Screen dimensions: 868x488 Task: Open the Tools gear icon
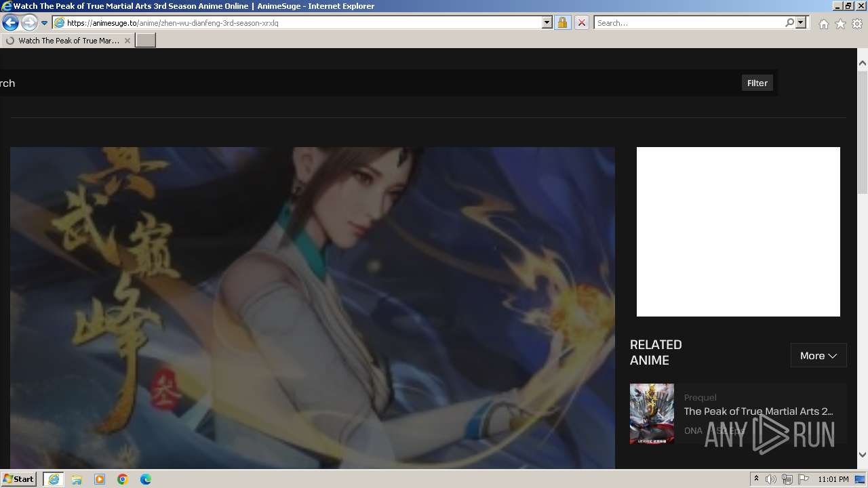(x=857, y=24)
